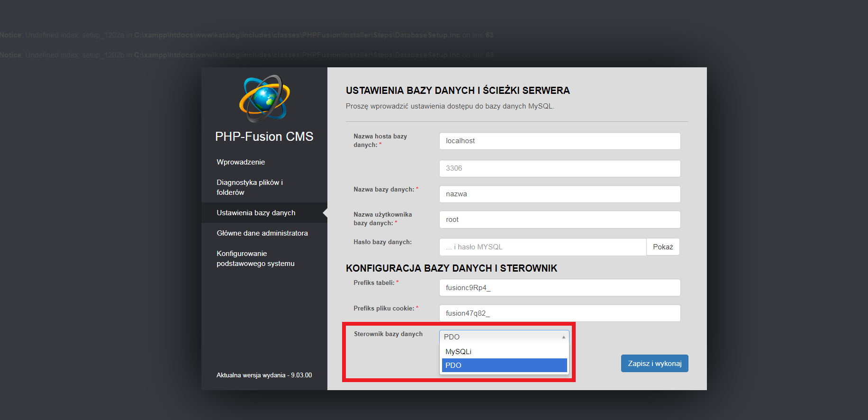Click the first Notice line about setup_1202a
This screenshot has height=420, width=868.
pyautogui.click(x=246, y=35)
